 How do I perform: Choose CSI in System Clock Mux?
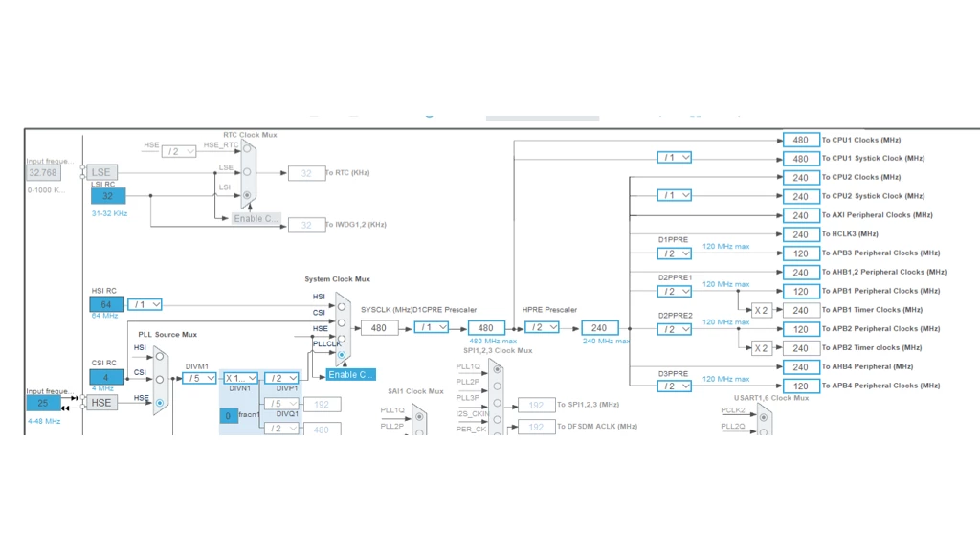point(342,323)
